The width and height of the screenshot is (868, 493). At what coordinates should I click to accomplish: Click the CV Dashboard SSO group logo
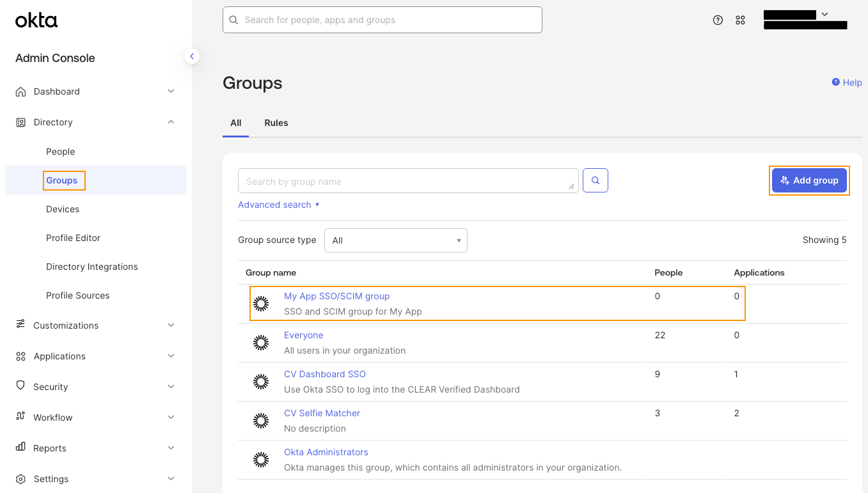click(261, 382)
